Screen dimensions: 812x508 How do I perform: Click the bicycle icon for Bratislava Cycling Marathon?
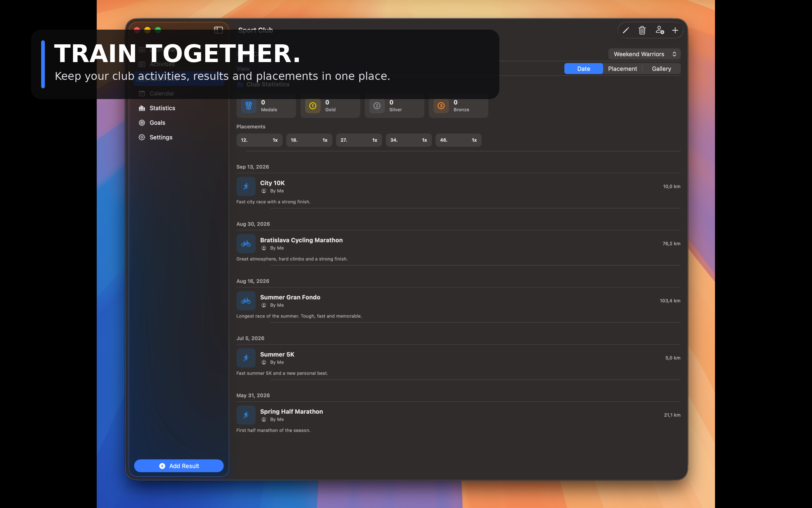[x=246, y=244]
